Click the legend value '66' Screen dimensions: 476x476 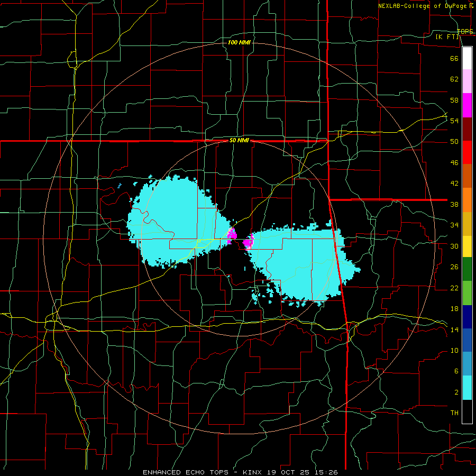tap(454, 58)
